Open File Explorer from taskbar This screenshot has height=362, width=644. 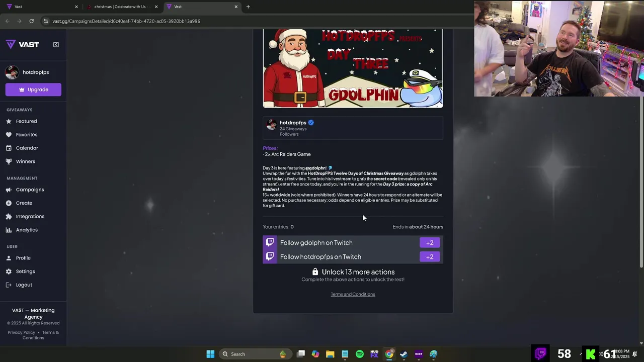[x=330, y=354]
